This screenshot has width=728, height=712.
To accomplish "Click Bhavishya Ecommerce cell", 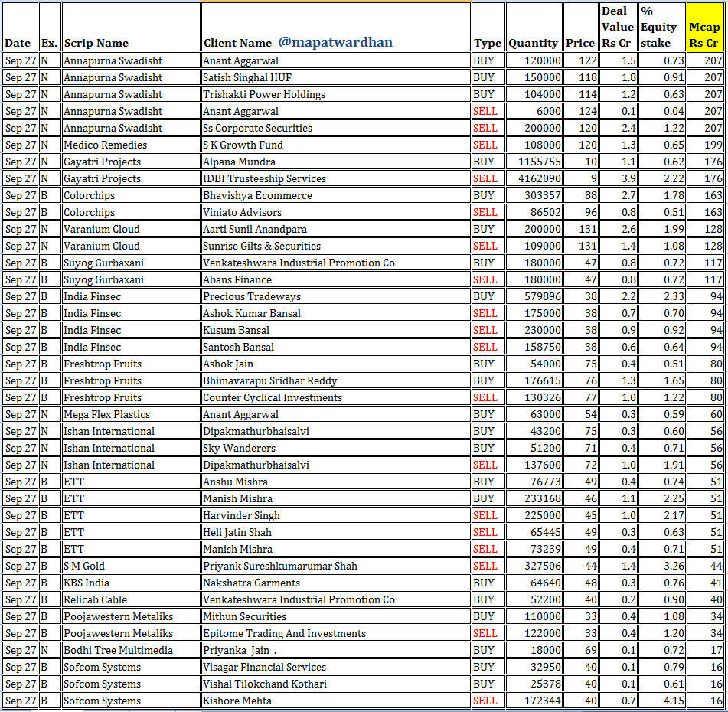I will 336,195.
